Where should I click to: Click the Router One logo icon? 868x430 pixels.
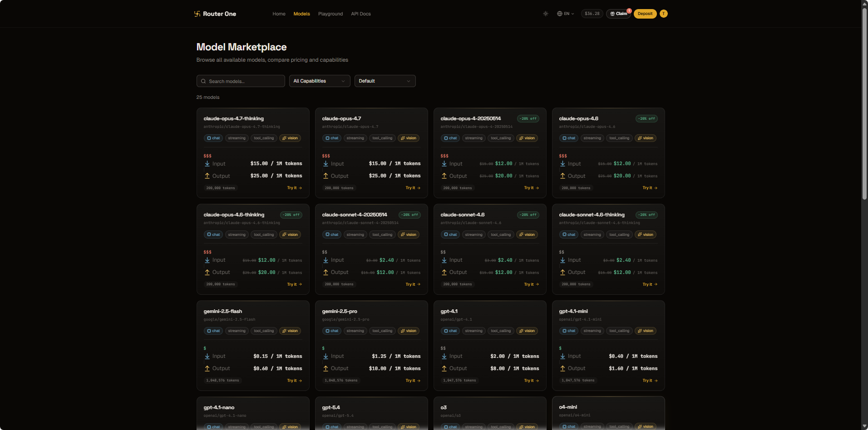click(197, 14)
